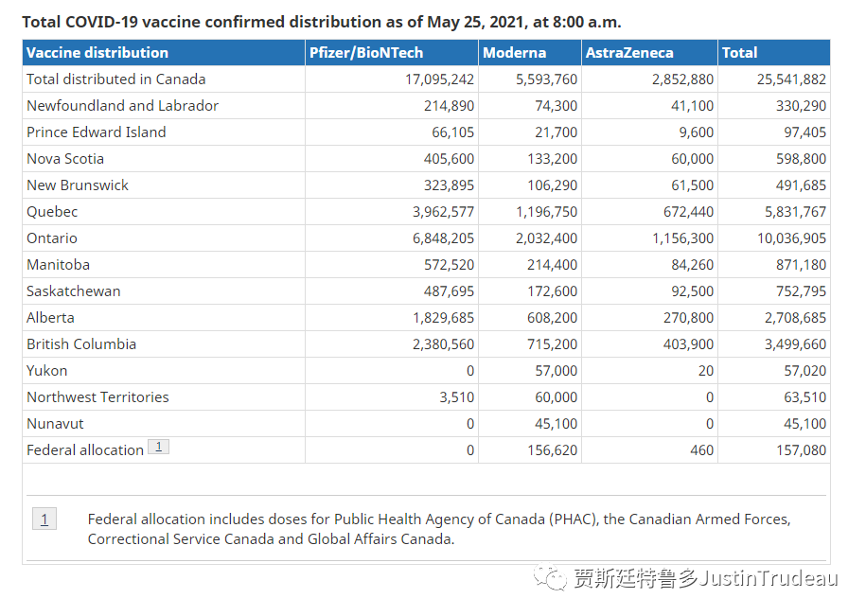Click the Ontario row label
The image size is (866, 616).
(52, 238)
